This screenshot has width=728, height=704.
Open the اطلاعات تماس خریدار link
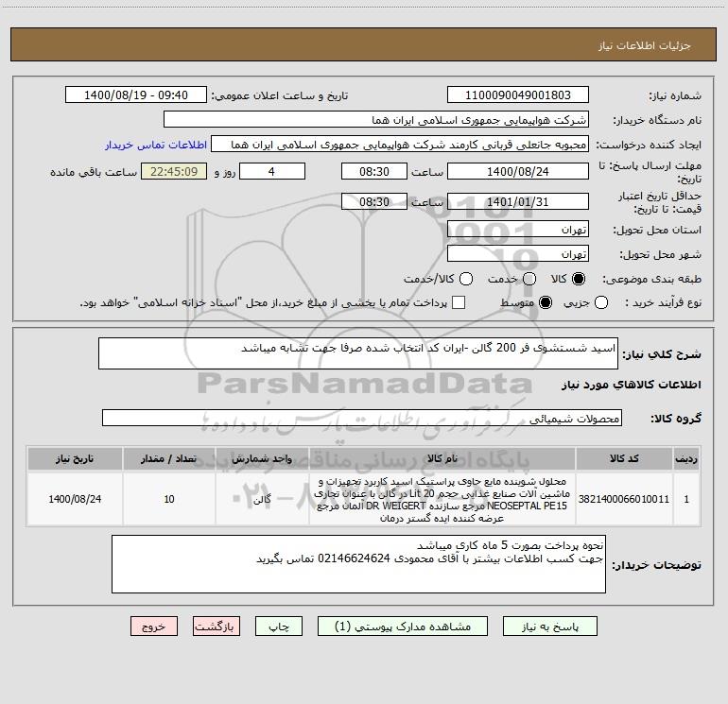pyautogui.click(x=156, y=145)
